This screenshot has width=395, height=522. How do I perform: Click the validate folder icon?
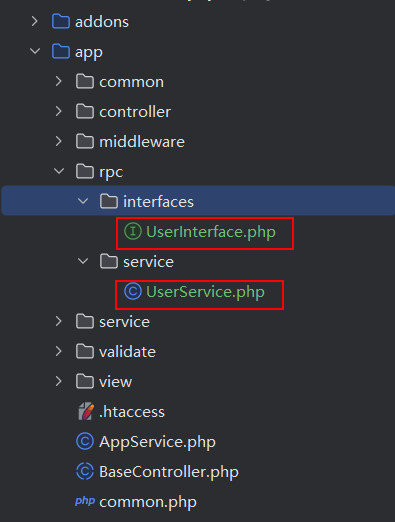click(85, 352)
